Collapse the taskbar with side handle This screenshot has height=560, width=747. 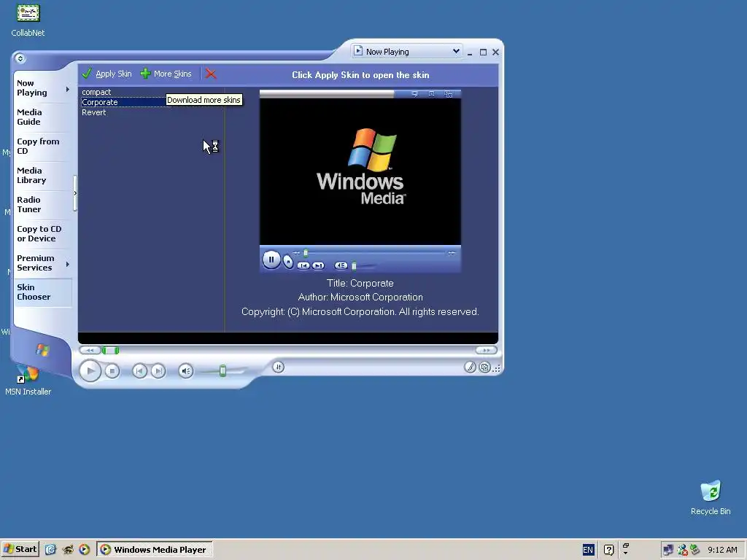75,192
